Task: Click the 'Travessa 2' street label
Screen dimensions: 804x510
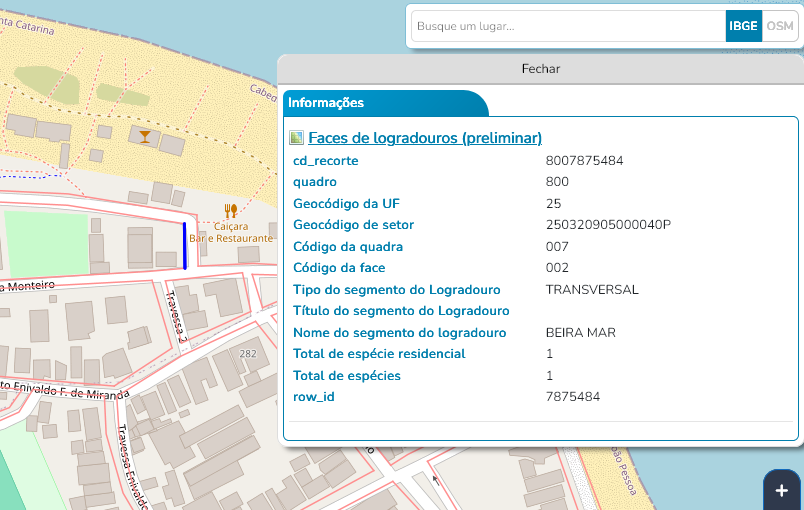Action: click(176, 318)
